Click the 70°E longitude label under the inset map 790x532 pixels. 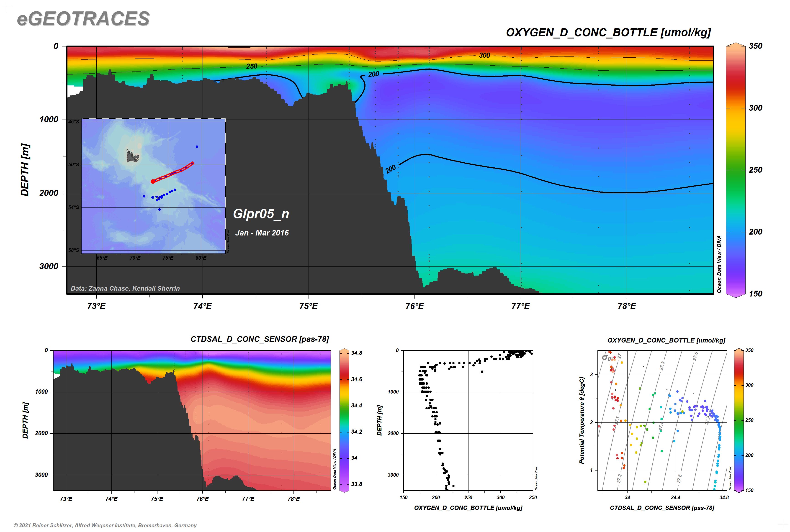[135, 258]
